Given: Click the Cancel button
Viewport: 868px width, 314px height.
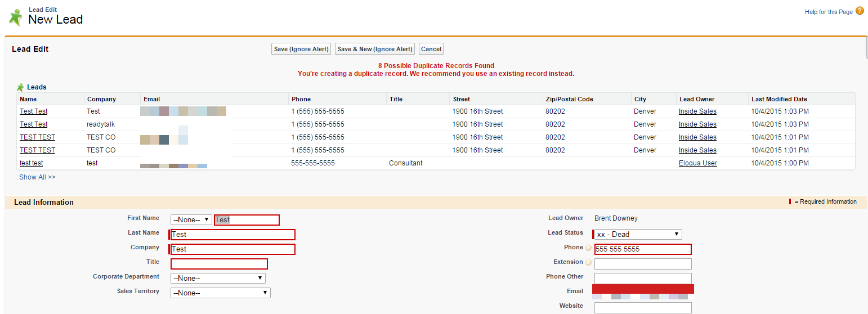Looking at the screenshot, I should [x=431, y=49].
